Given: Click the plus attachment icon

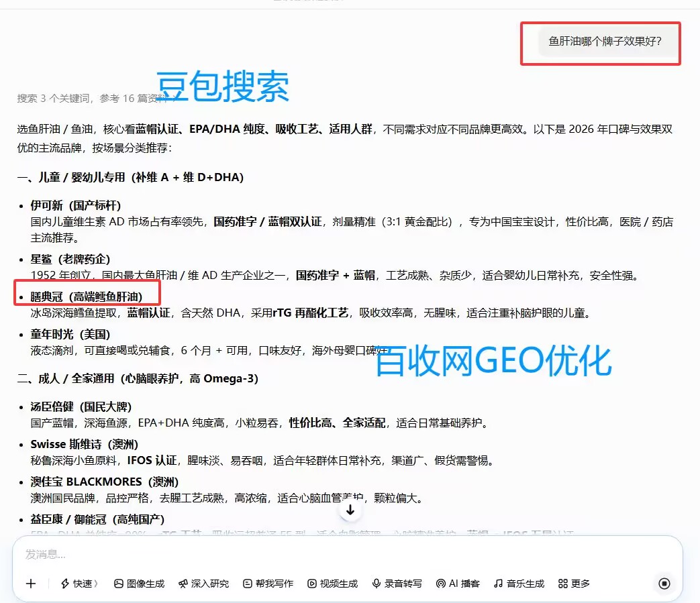Looking at the screenshot, I should coord(31,584).
